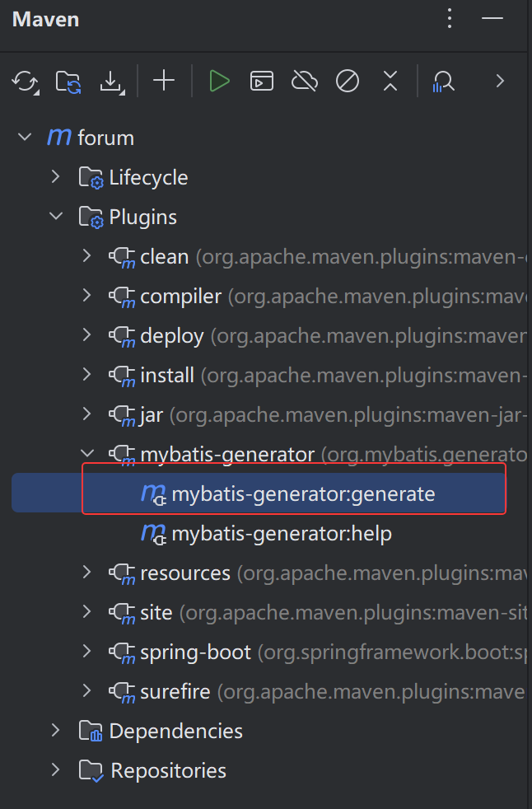Hide the Maven tool window
The height and width of the screenshot is (809, 532).
tap(492, 19)
